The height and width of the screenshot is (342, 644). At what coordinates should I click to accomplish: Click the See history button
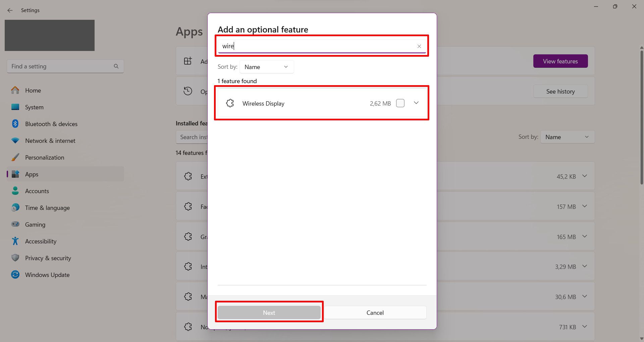tap(560, 92)
